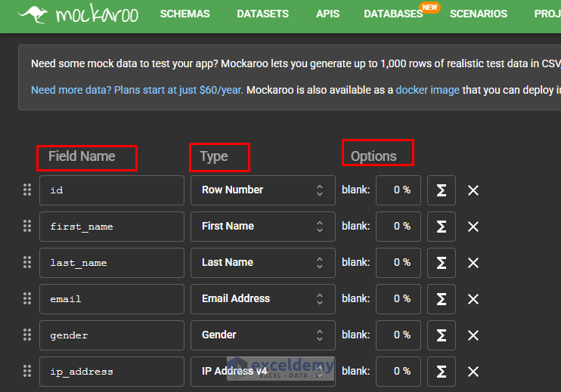561x392 pixels.
Task: Edit the last_name field name box
Action: pos(112,263)
